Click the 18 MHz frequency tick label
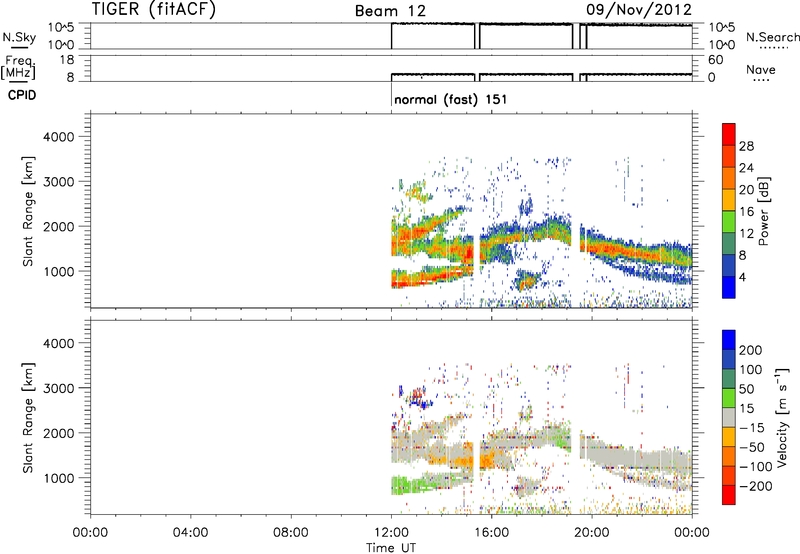This screenshot has height=554, width=800. pos(67,60)
